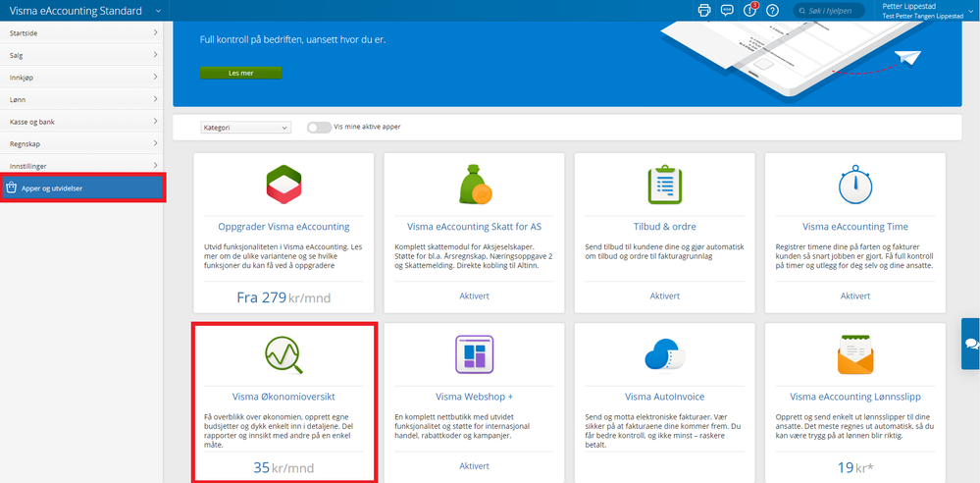Click the Økonomioversikt chart magnifier icon
980x483 pixels.
[x=284, y=355]
